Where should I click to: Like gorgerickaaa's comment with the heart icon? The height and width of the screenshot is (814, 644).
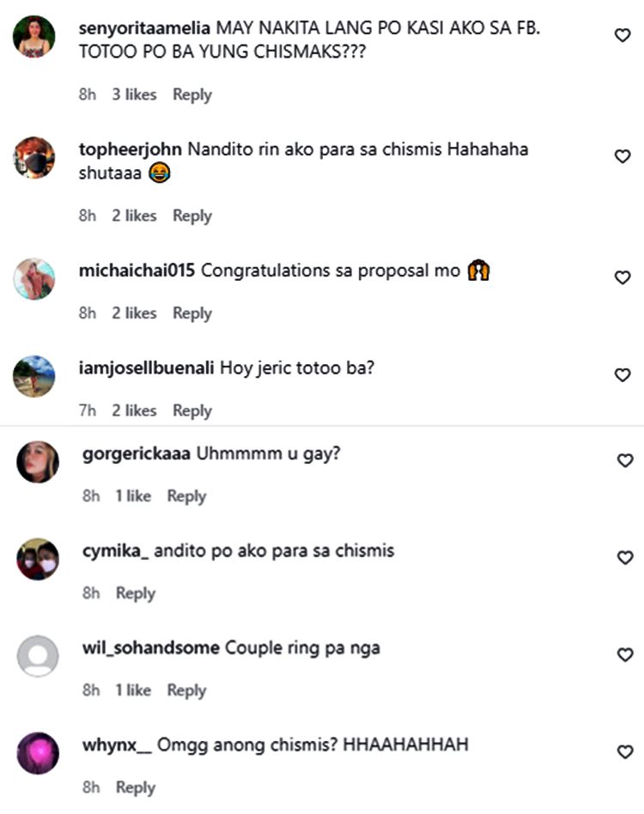[625, 460]
